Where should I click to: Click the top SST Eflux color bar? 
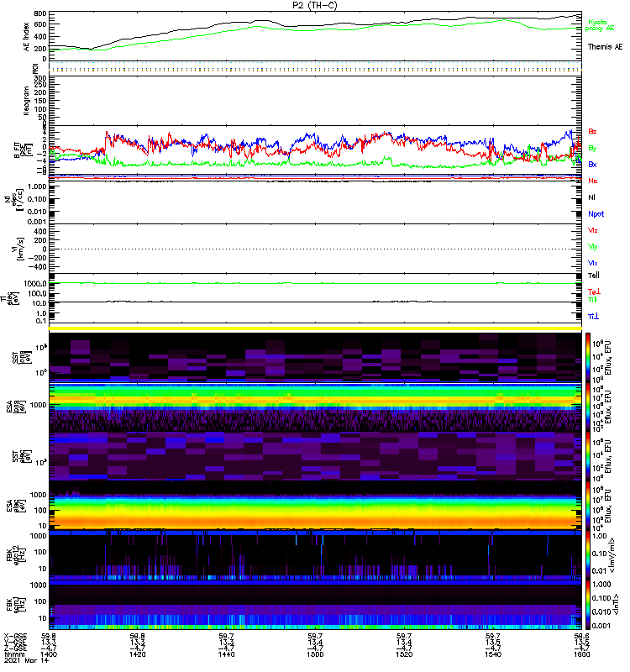click(x=590, y=355)
